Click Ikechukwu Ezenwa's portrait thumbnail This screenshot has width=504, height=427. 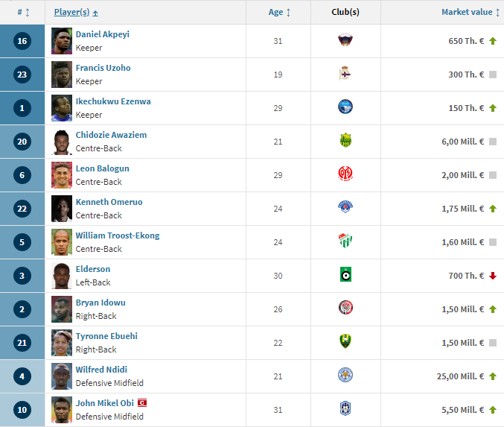tap(62, 108)
